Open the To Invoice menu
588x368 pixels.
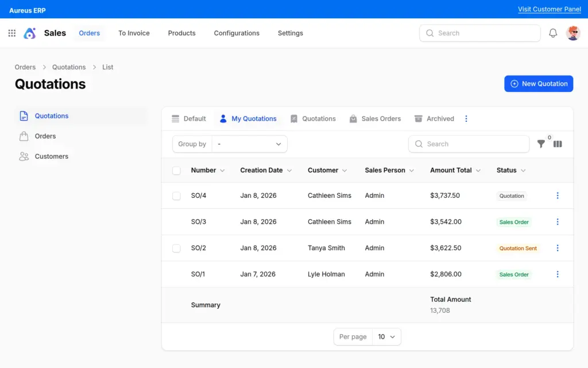(x=134, y=33)
